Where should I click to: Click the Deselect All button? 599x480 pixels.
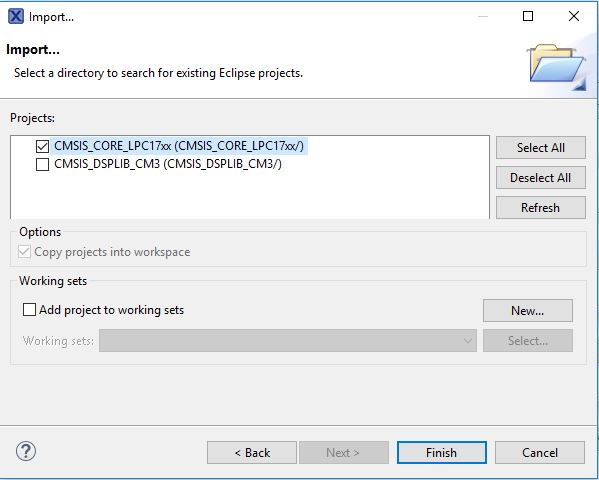(541, 178)
